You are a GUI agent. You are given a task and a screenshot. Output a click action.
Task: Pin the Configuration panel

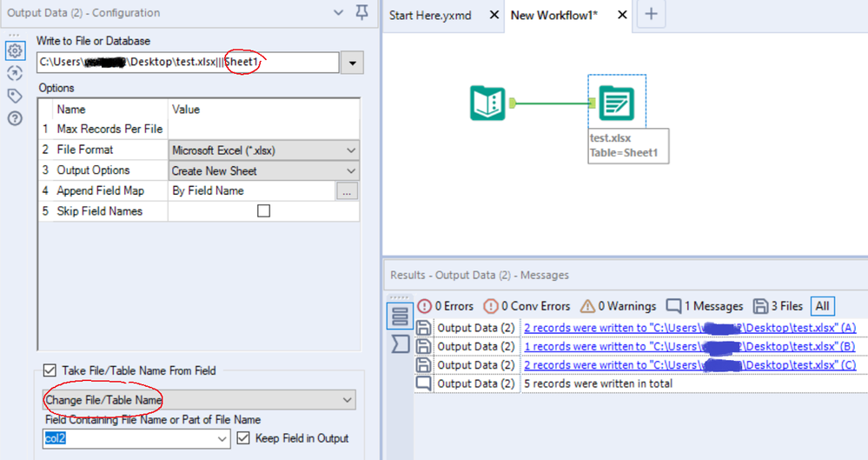coord(362,12)
